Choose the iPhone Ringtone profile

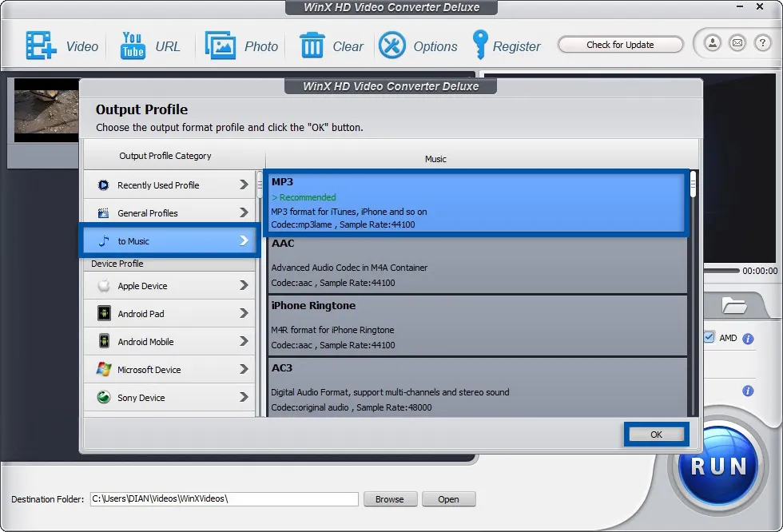tap(477, 325)
